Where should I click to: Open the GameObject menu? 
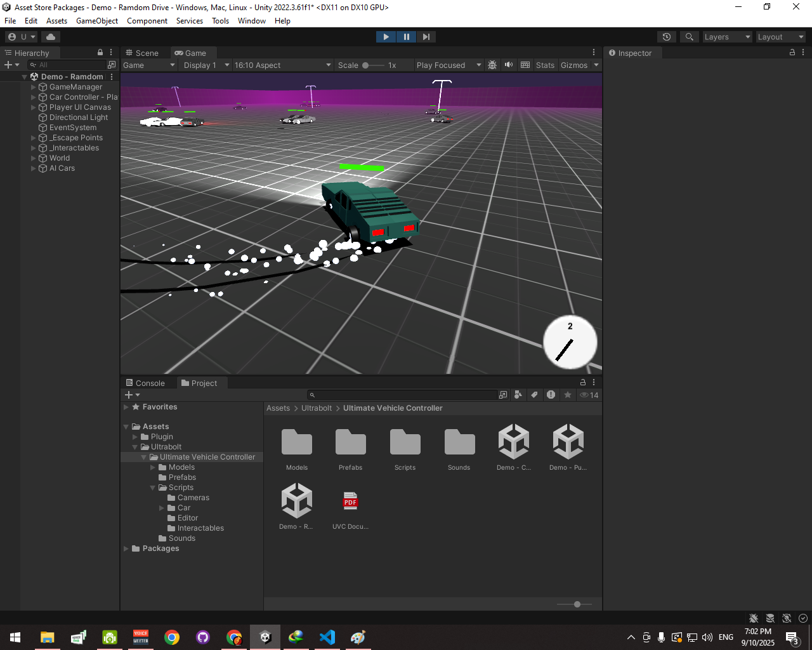97,21
